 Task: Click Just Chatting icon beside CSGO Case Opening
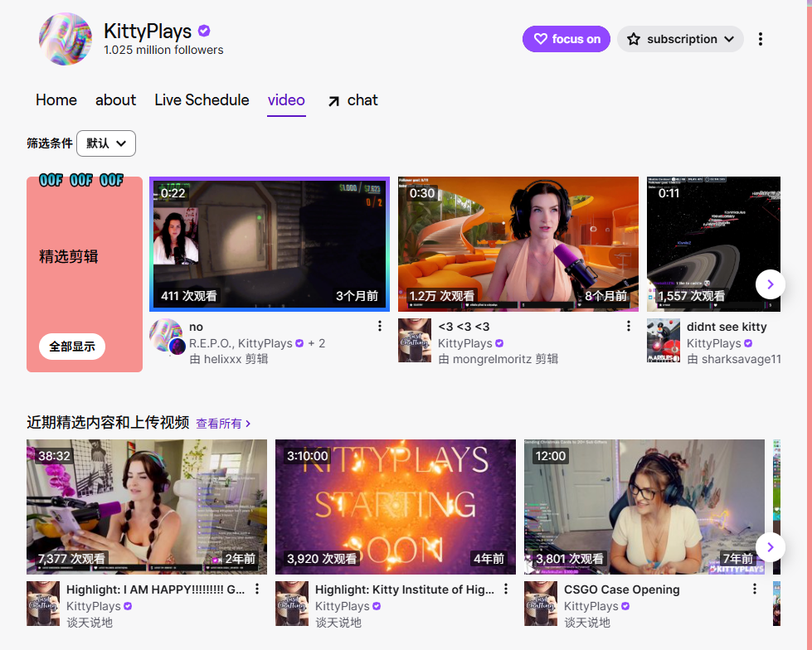541,604
